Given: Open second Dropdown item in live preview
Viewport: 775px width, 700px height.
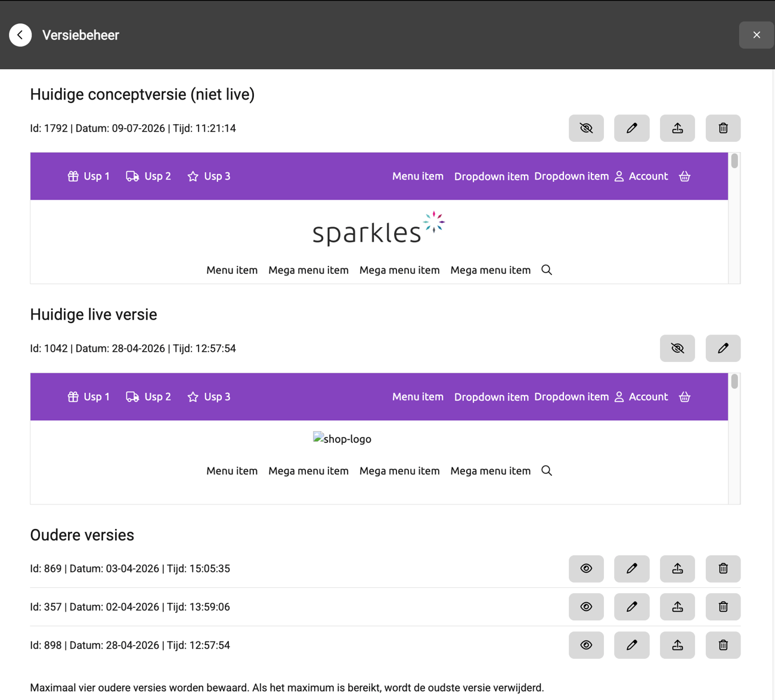Looking at the screenshot, I should pos(571,397).
